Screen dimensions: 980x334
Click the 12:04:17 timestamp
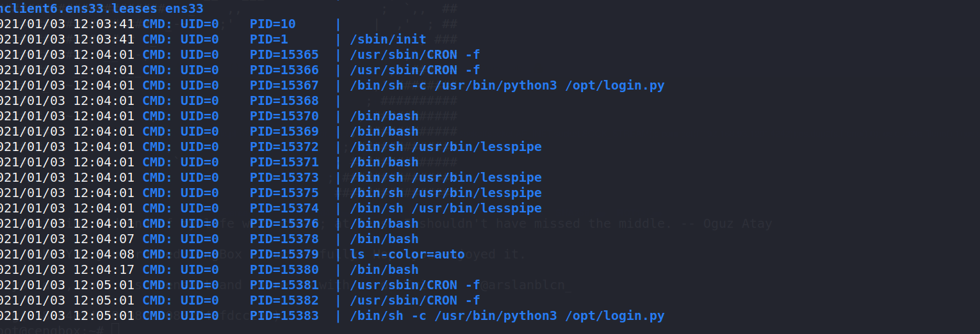[x=103, y=269]
